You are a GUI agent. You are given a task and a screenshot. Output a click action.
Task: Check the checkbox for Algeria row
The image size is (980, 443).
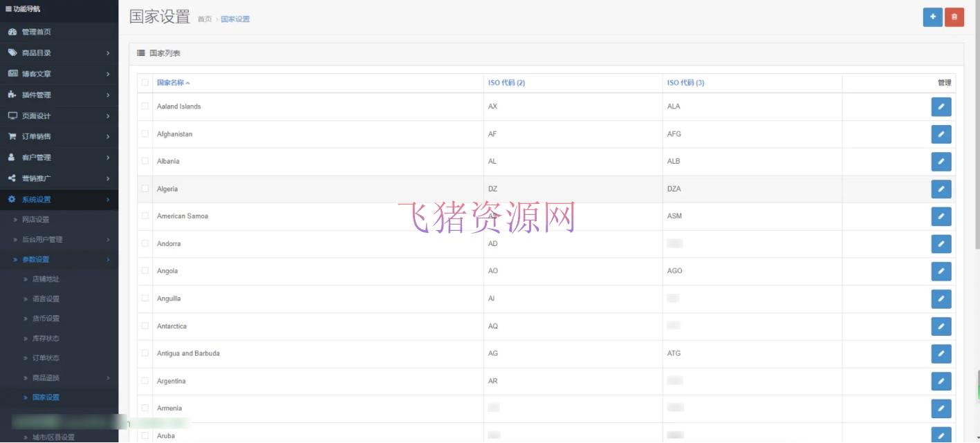(144, 189)
